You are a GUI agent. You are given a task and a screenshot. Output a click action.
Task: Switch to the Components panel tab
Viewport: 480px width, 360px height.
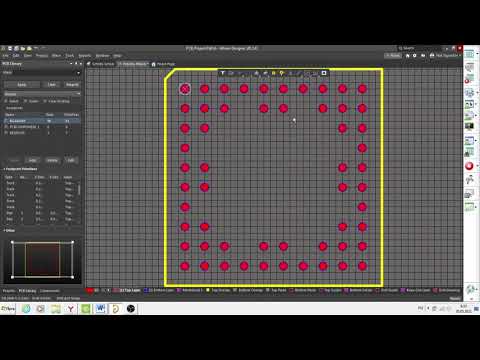[50, 291]
